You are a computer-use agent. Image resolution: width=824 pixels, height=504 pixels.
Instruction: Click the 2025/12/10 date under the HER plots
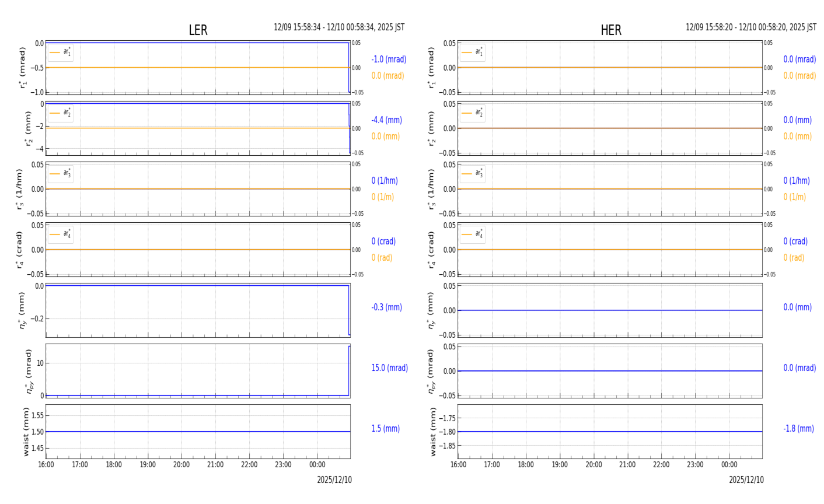point(746,480)
